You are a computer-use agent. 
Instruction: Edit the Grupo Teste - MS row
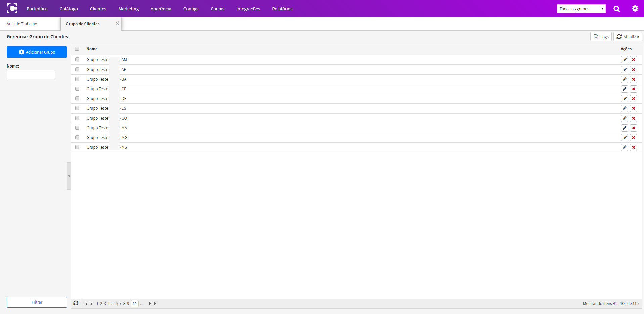625,147
